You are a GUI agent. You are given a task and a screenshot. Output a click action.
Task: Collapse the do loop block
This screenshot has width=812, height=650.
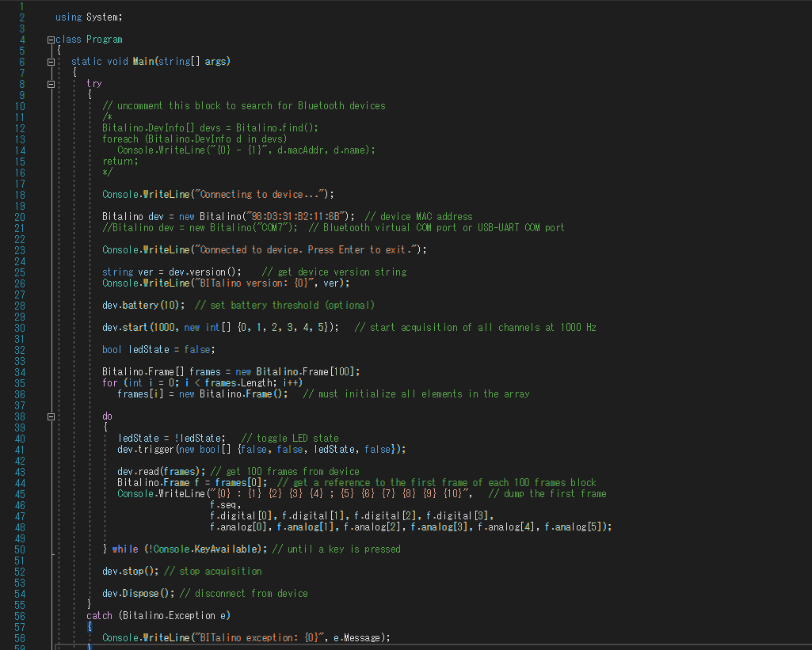[51, 416]
